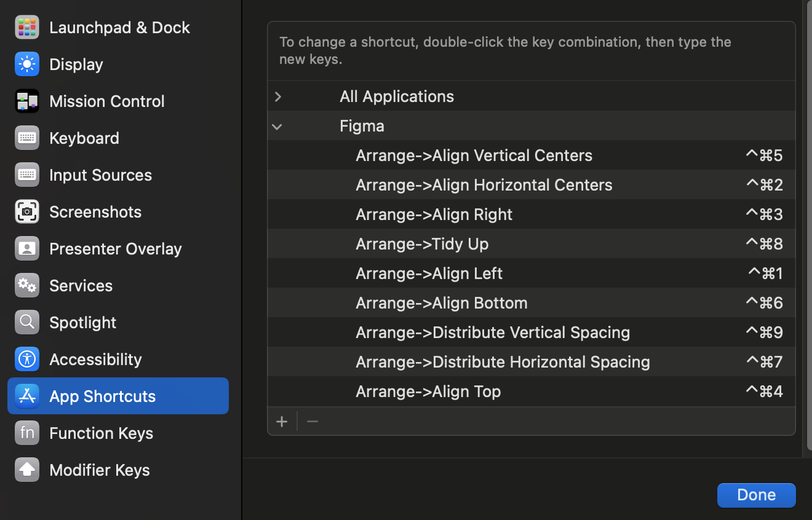Select Arrange->Align Left row

531,274
